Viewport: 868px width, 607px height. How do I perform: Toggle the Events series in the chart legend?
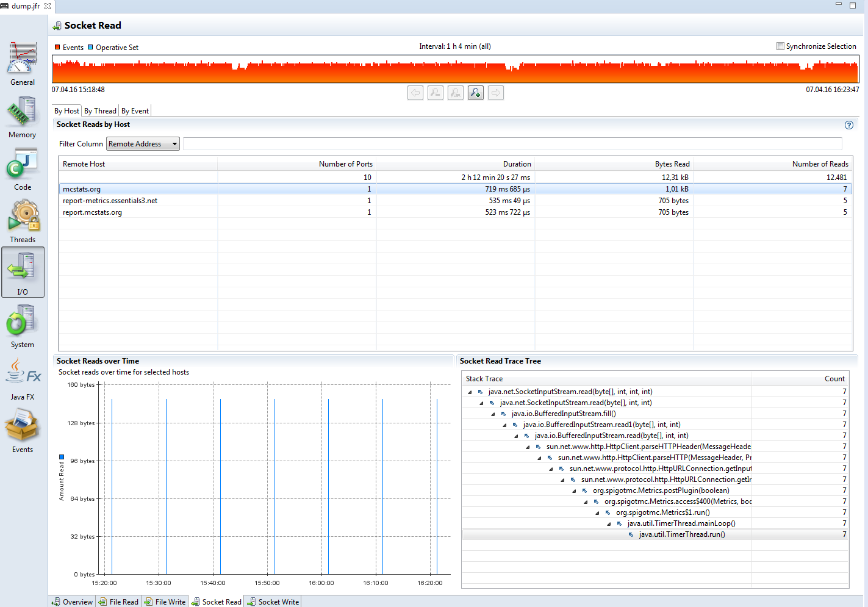click(57, 47)
